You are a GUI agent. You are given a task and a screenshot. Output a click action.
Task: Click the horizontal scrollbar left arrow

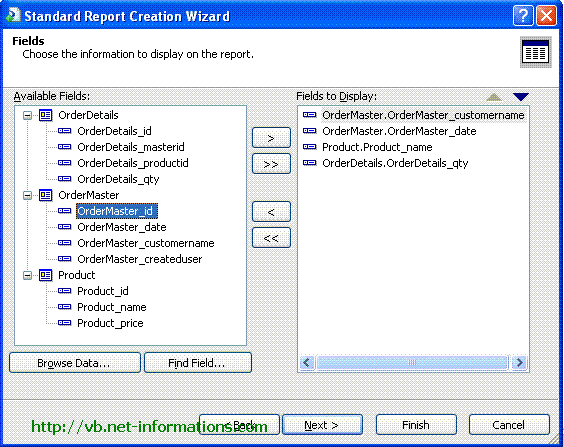(307, 362)
